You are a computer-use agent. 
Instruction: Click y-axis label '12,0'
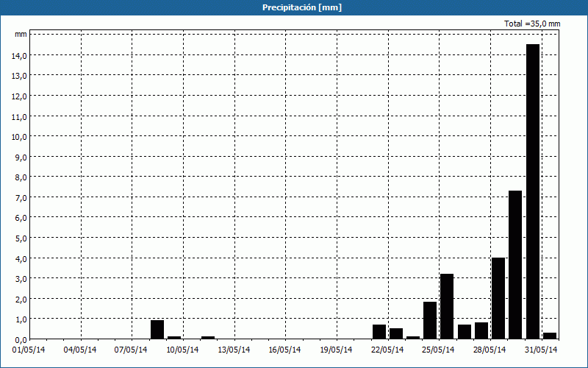pos(19,96)
